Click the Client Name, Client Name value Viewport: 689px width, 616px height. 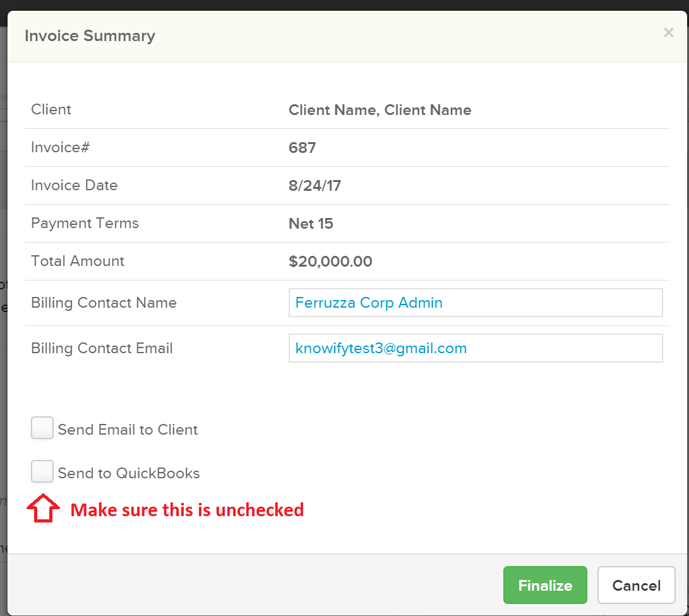380,110
